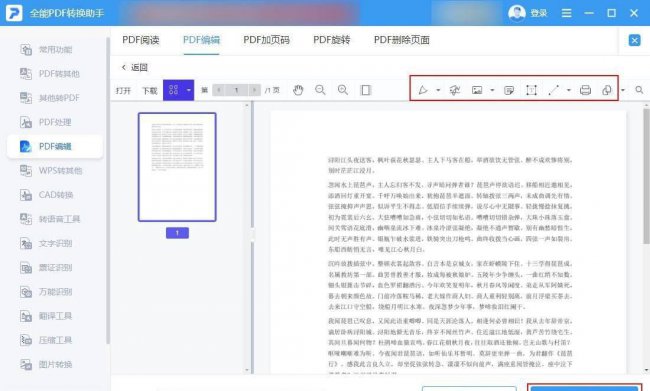Open PDF处理 in the sidebar
This screenshot has height=391, width=650.
[55, 122]
